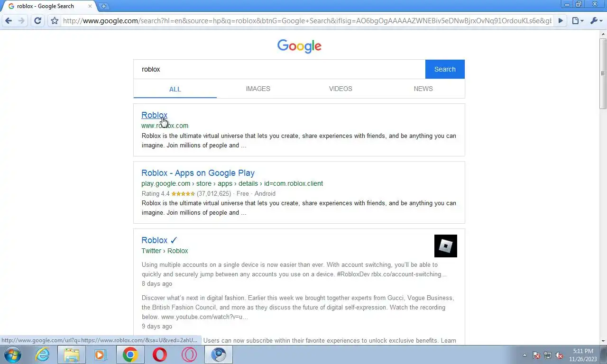This screenshot has width=607, height=364.
Task: Click the address bar URL field
Action: click(307, 21)
